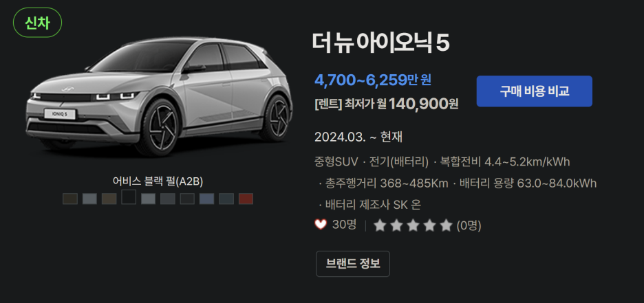Viewport: 644px width, 303px height.
Task: Select the raised black 어비스 블랙 swatch
Action: click(x=129, y=197)
